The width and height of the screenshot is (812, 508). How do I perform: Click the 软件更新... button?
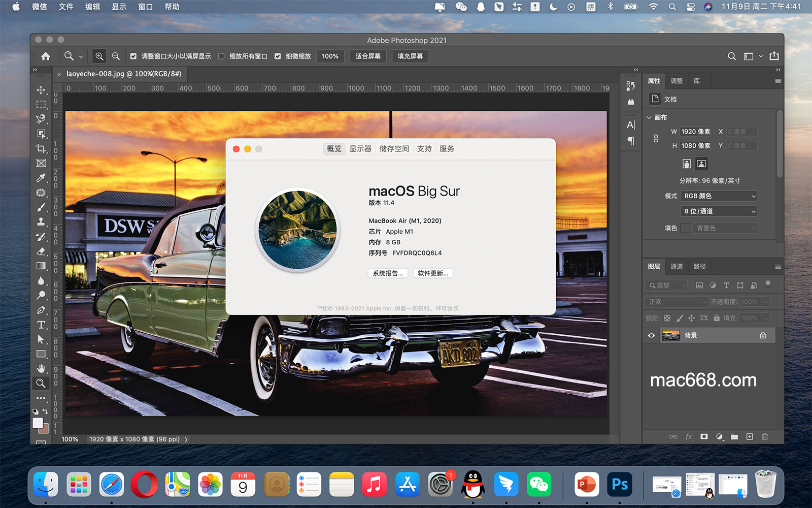[433, 273]
